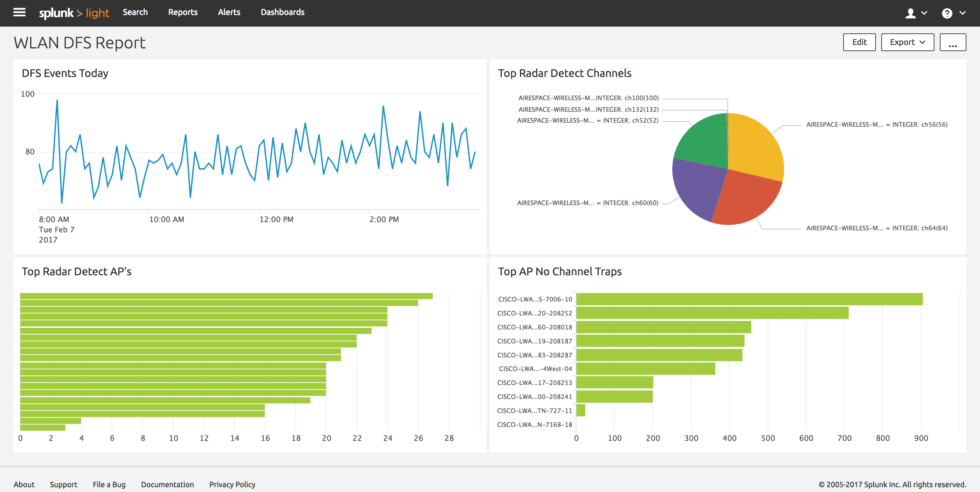Open the hamburger navigation menu
Image resolution: width=980 pixels, height=492 pixels.
pyautogui.click(x=19, y=12)
